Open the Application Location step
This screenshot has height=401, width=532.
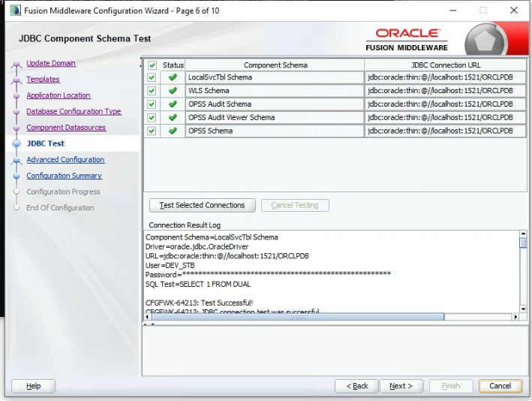(x=59, y=95)
